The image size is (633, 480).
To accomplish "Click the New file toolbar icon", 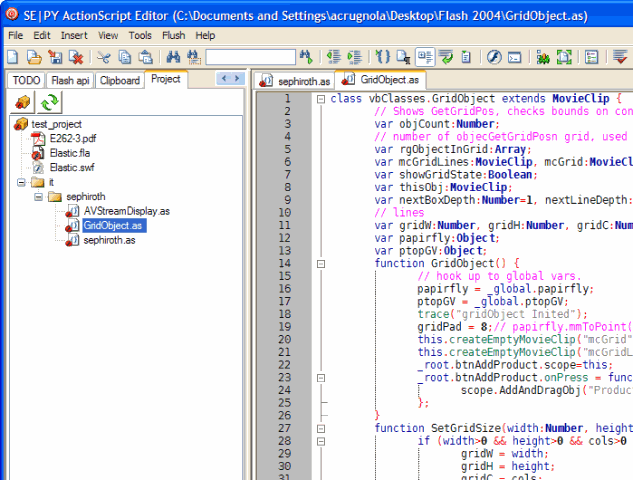I will coord(13,57).
